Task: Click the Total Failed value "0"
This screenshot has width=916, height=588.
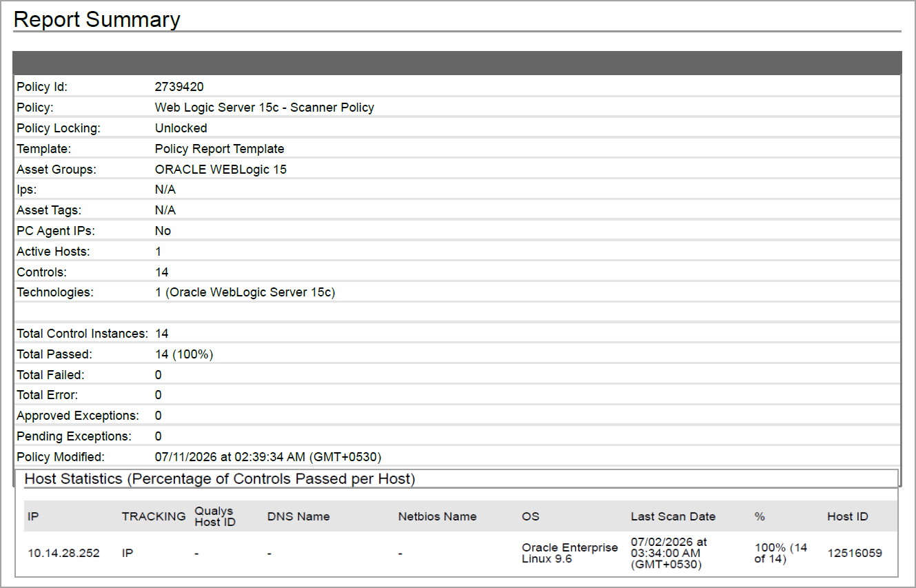Action: (x=159, y=375)
